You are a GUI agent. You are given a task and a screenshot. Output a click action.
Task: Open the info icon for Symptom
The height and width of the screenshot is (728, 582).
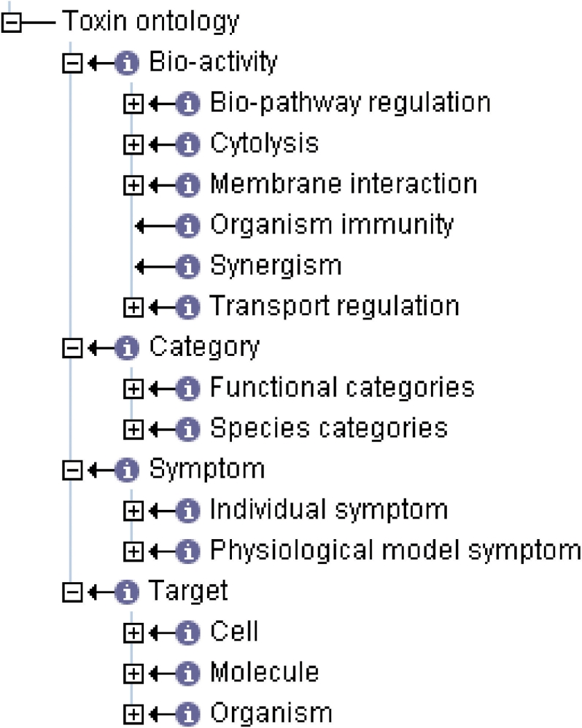(x=127, y=470)
